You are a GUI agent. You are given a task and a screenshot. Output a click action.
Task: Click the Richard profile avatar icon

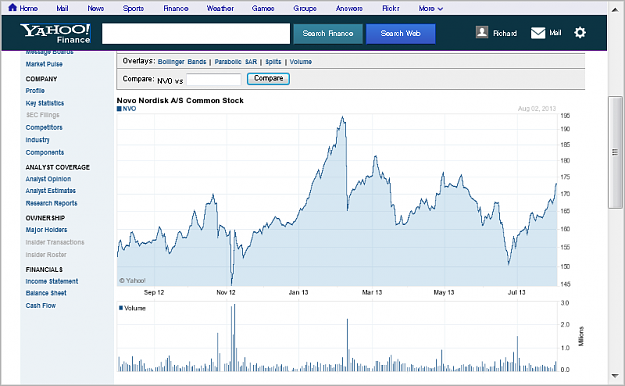click(x=482, y=32)
